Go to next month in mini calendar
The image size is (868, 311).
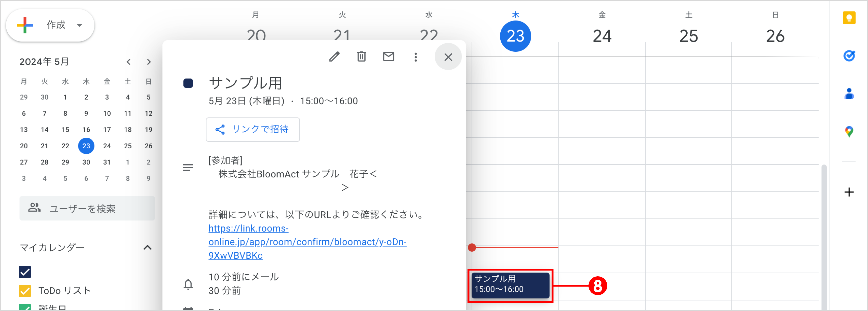[149, 62]
